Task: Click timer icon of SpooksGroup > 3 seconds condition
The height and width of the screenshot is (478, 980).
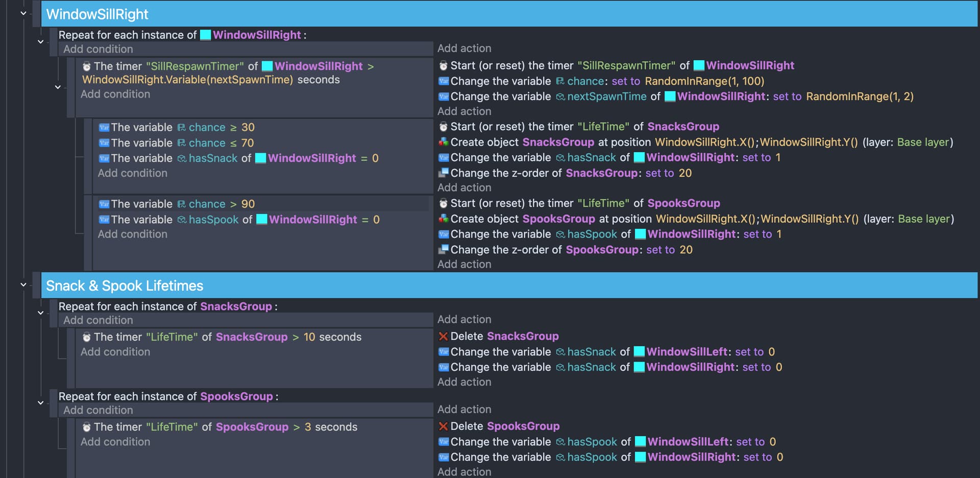Action: point(87,427)
